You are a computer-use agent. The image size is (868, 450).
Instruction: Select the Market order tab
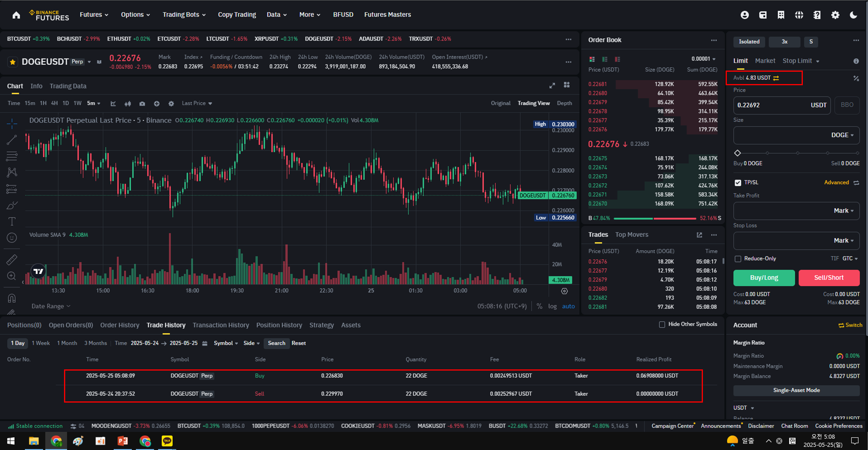(765, 61)
